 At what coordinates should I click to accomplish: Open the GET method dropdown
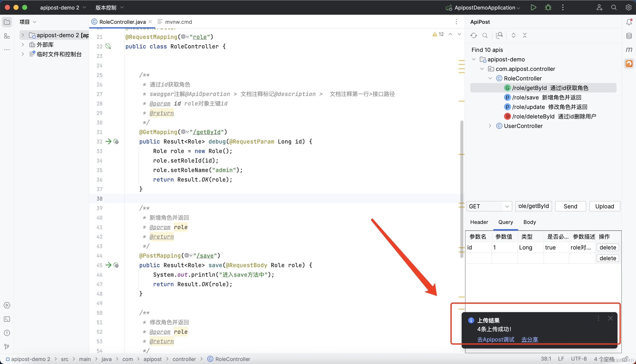pyautogui.click(x=489, y=206)
